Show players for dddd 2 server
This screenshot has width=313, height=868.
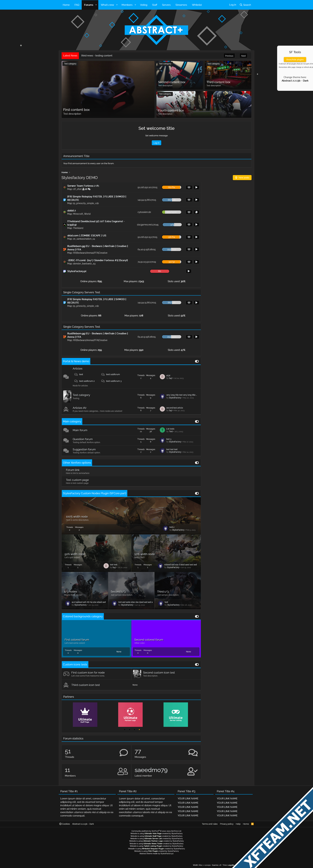pyautogui.click(x=189, y=212)
